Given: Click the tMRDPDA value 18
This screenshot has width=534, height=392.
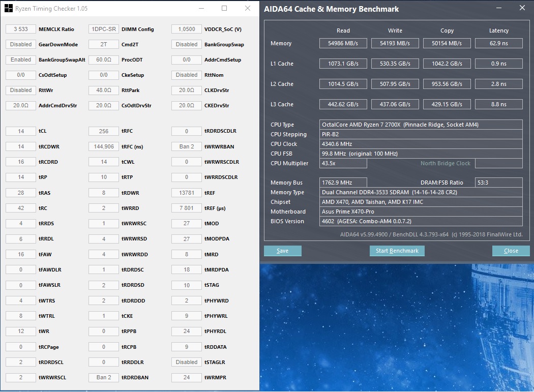Looking at the screenshot, I should pyautogui.click(x=187, y=270).
